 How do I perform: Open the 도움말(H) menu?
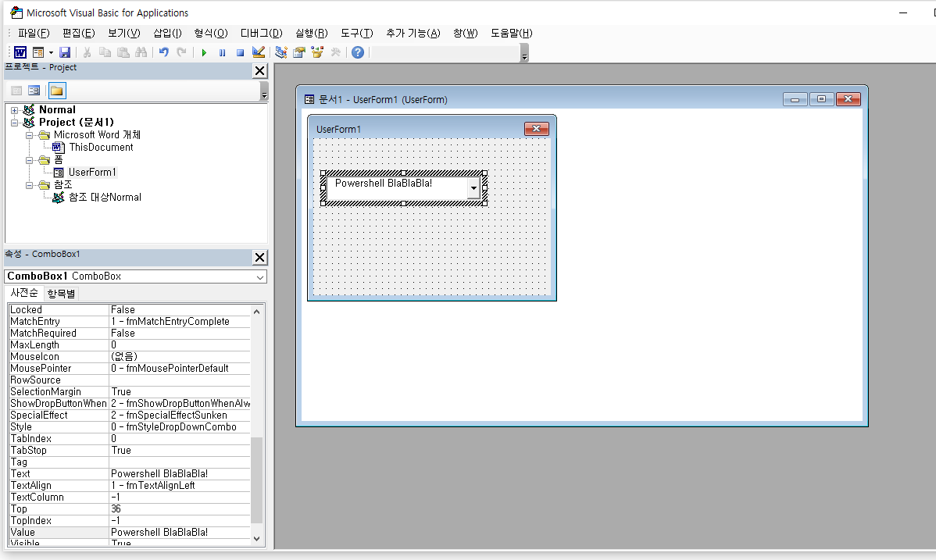(x=512, y=34)
